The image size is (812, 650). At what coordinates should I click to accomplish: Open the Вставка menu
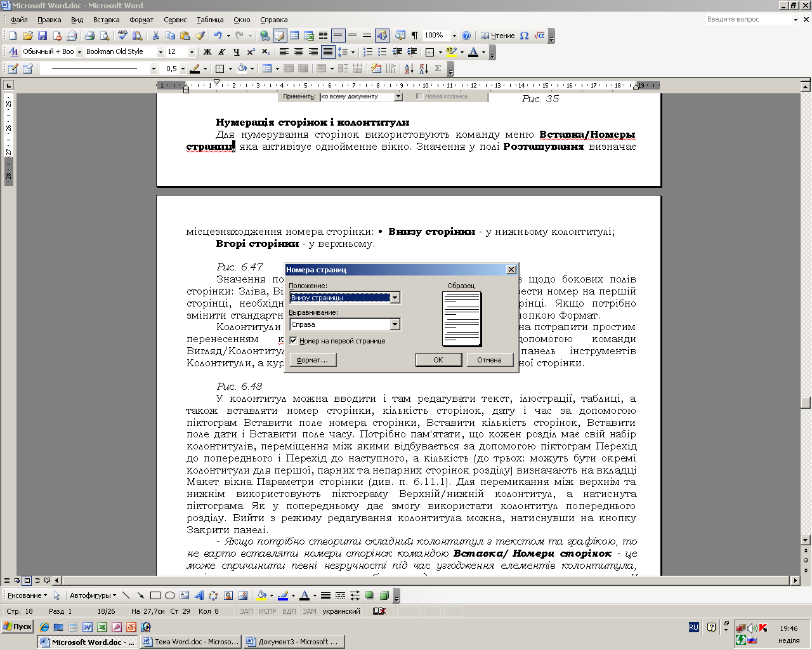tap(106, 20)
